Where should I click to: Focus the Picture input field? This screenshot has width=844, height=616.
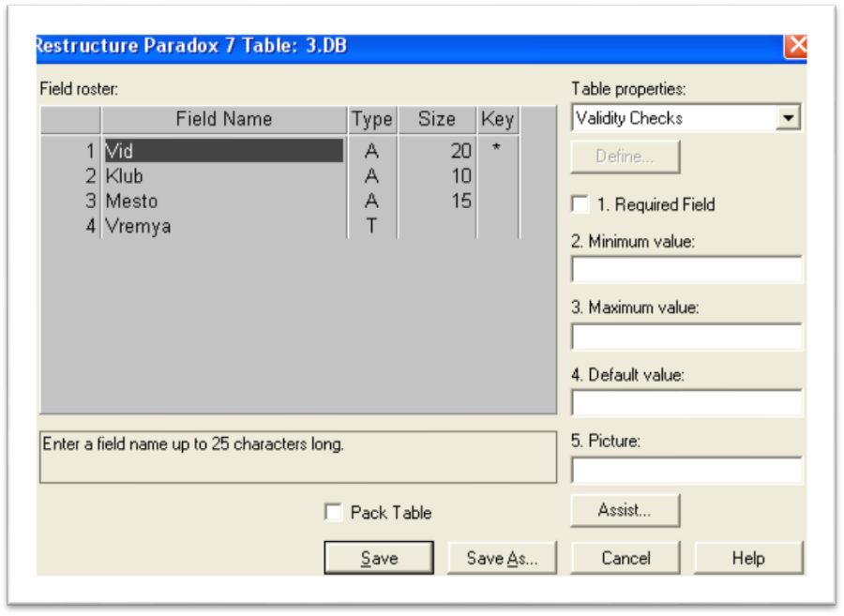pos(686,471)
